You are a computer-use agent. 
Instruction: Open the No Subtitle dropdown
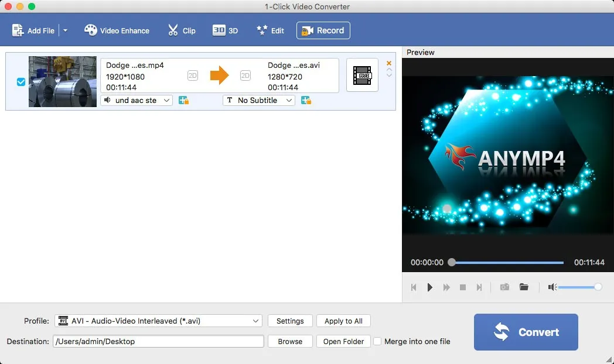(258, 100)
